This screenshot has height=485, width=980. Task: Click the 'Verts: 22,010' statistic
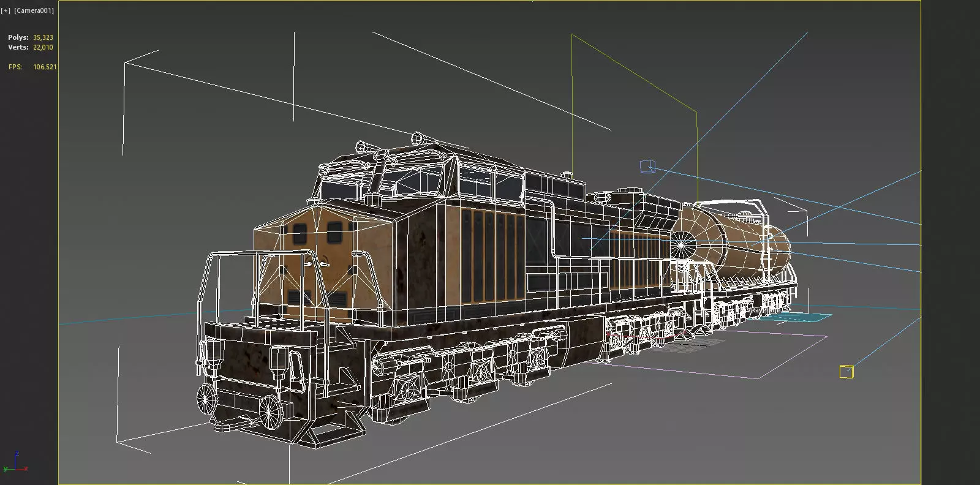click(31, 47)
